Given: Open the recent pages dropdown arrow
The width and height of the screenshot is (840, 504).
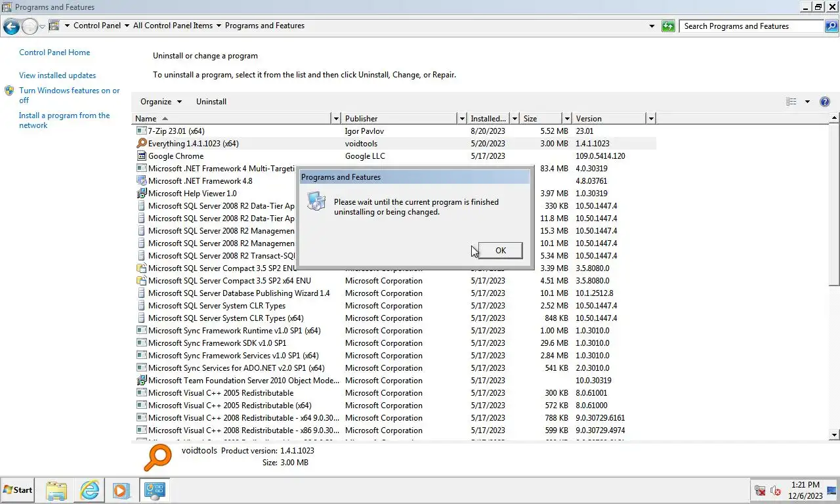Looking at the screenshot, I should (42, 27).
